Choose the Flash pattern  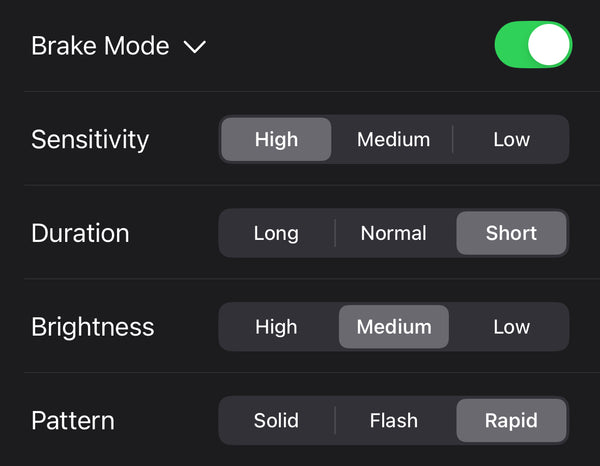point(393,421)
